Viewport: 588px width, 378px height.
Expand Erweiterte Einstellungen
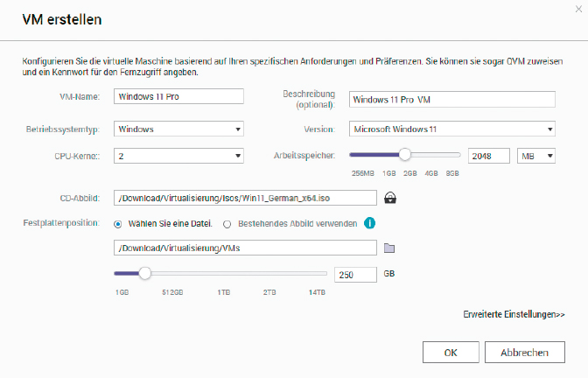514,314
